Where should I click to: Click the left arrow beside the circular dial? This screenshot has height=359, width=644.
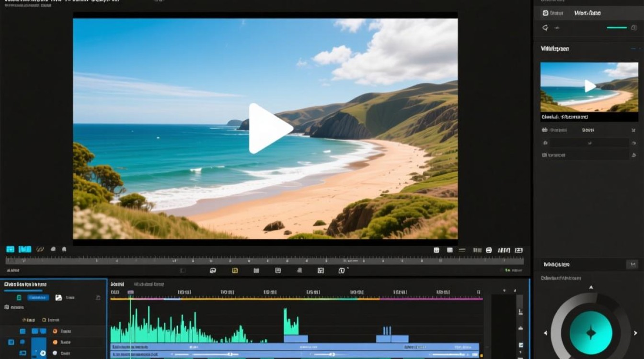[545, 333]
